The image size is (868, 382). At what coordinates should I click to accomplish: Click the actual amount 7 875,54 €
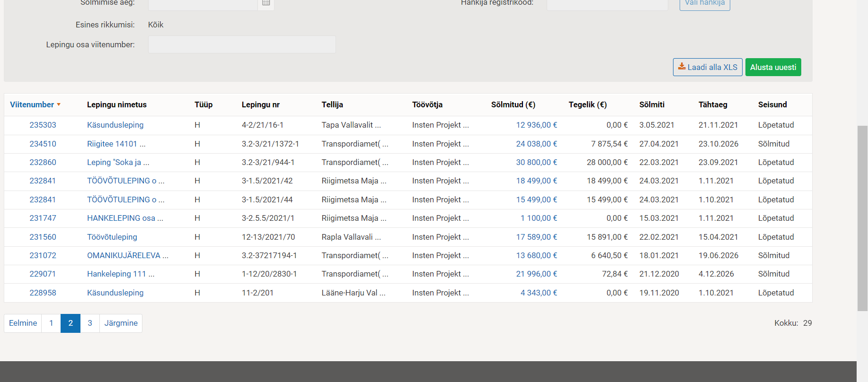click(x=610, y=144)
